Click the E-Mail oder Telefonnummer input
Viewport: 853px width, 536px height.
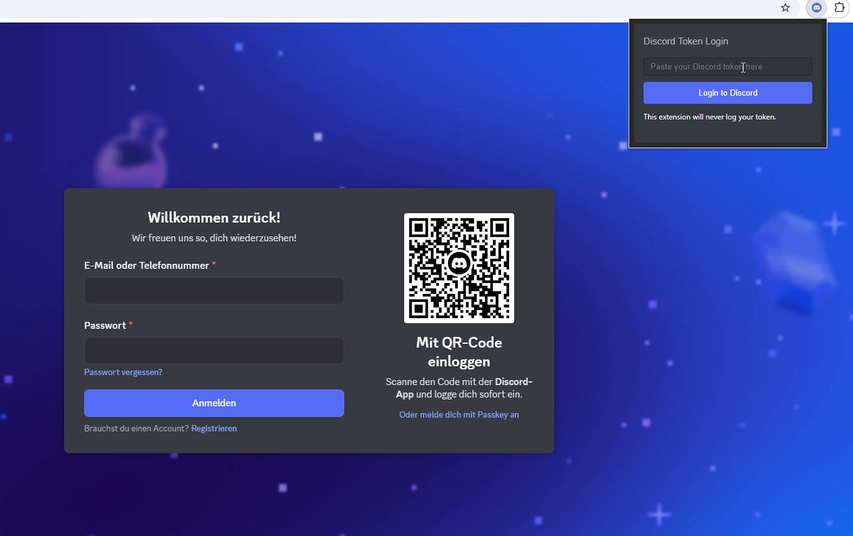(x=214, y=291)
